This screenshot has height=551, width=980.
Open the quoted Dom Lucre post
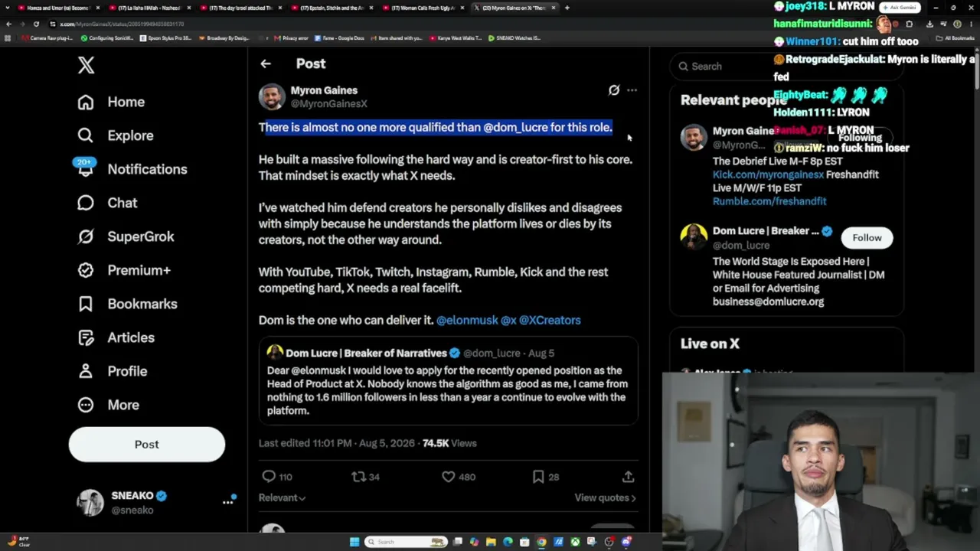pyautogui.click(x=449, y=381)
